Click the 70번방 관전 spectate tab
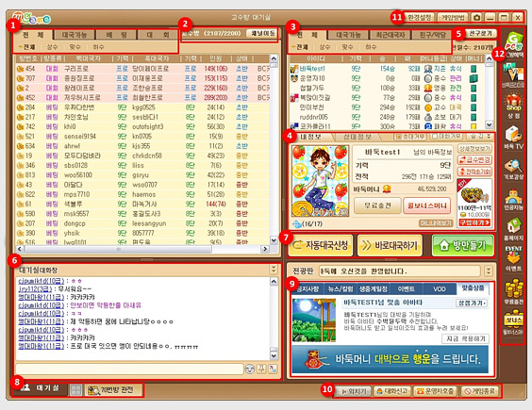This screenshot has width=532, height=410. 113,390
